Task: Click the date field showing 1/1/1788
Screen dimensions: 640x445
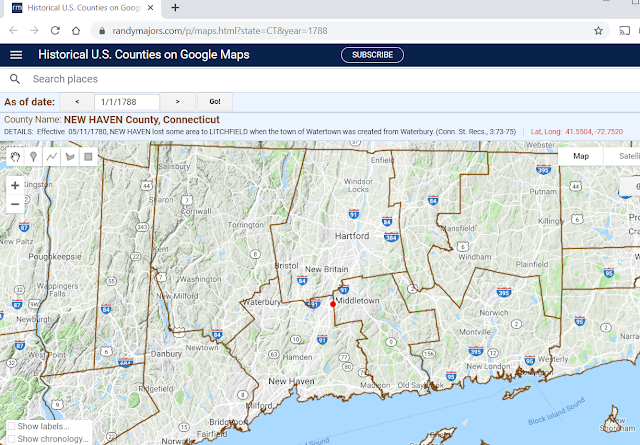Action: pos(127,102)
